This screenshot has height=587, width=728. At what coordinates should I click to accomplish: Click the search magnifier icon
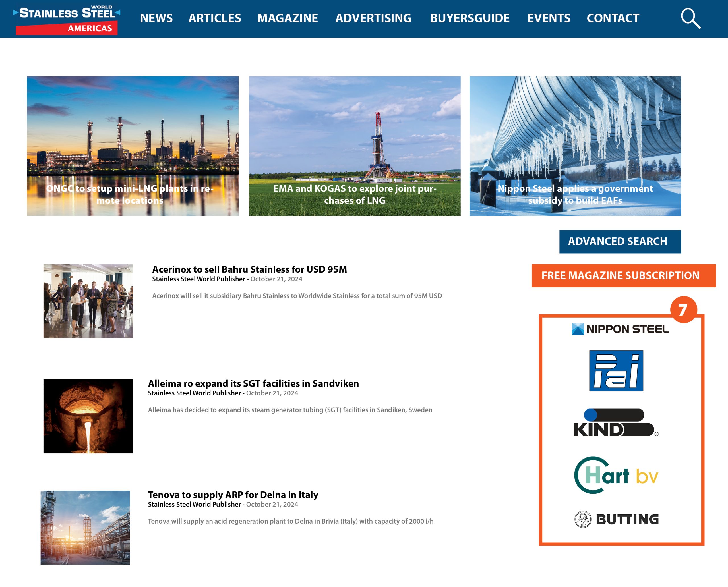click(690, 18)
